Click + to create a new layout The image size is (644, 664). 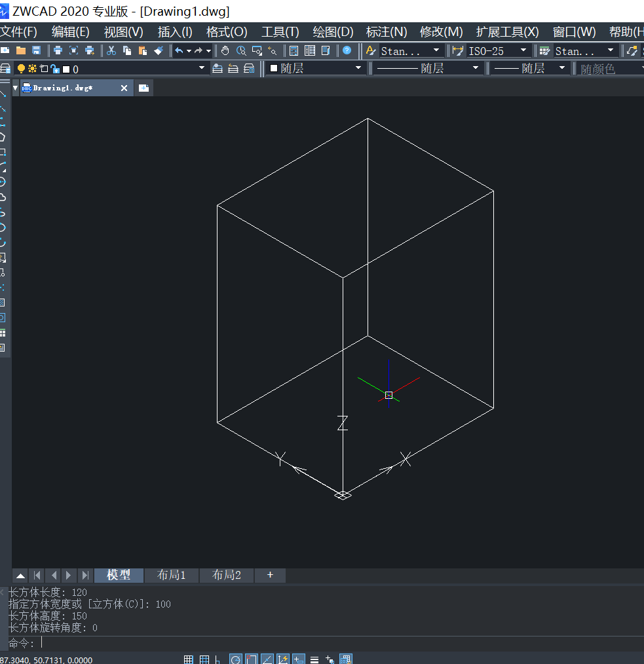(270, 575)
